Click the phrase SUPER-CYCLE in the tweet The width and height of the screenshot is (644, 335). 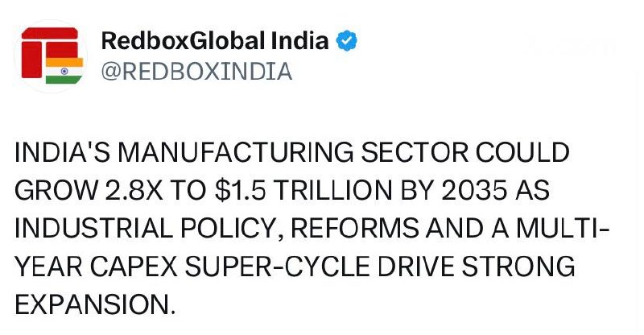tap(277, 267)
